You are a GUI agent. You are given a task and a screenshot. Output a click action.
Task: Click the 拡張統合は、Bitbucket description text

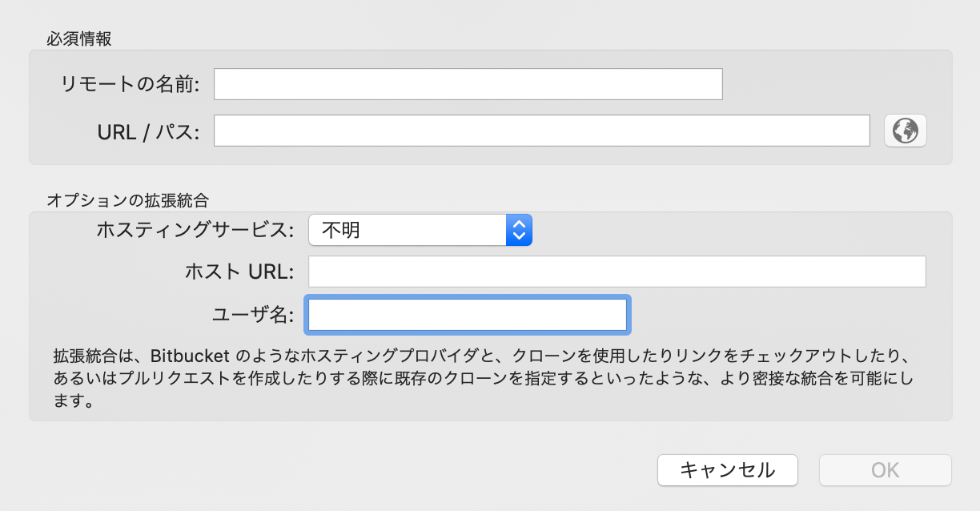(x=484, y=378)
